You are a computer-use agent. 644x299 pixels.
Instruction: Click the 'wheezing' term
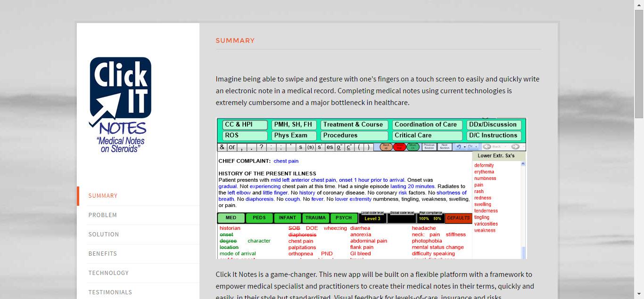[335, 228]
